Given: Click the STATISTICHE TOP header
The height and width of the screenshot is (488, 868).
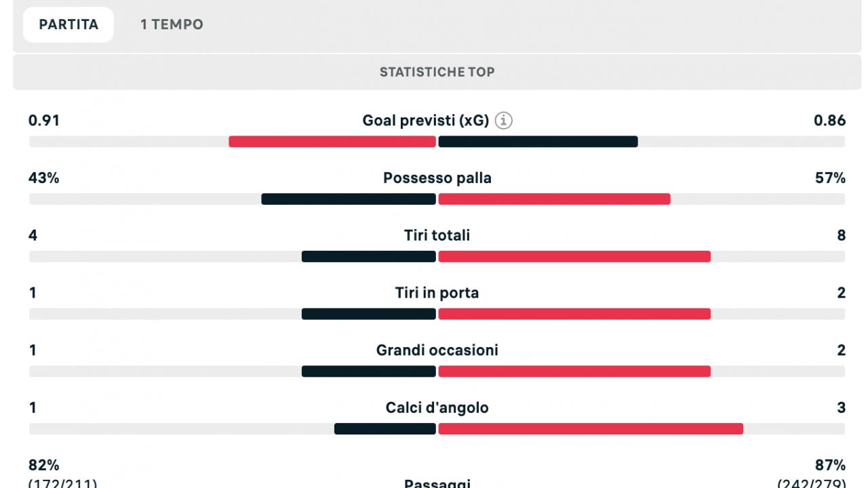Looking at the screenshot, I should [x=437, y=72].
